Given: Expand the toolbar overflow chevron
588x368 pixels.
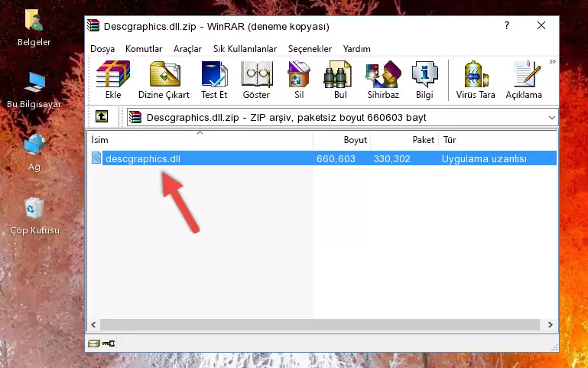Looking at the screenshot, I should tap(552, 62).
